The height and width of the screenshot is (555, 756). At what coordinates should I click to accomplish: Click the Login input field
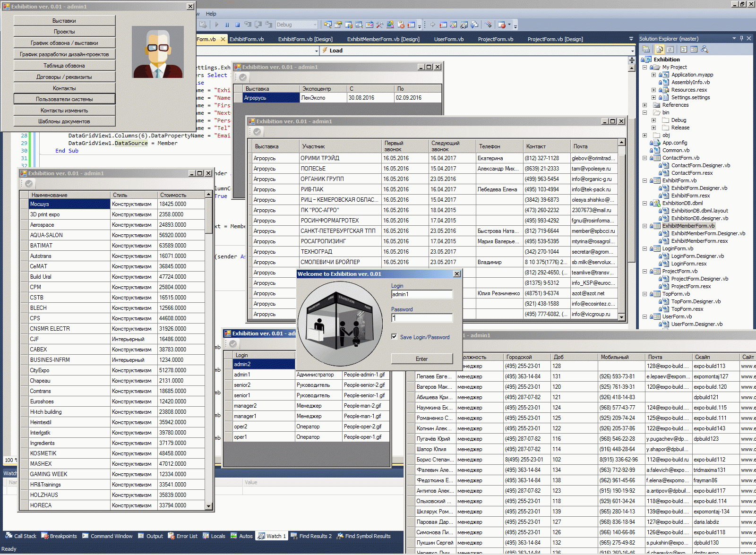[422, 294]
